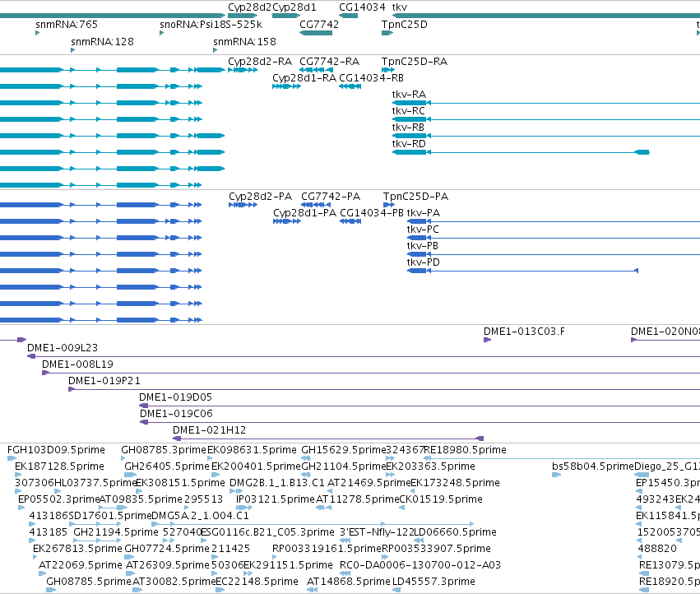Click EST EK203363.5prime
Screen dimensions: 700x594
[x=431, y=466]
